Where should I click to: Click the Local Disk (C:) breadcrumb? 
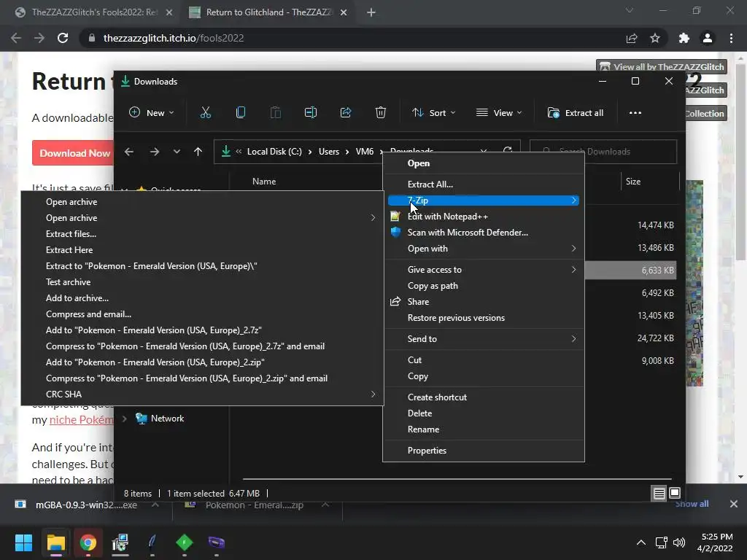pos(274,152)
